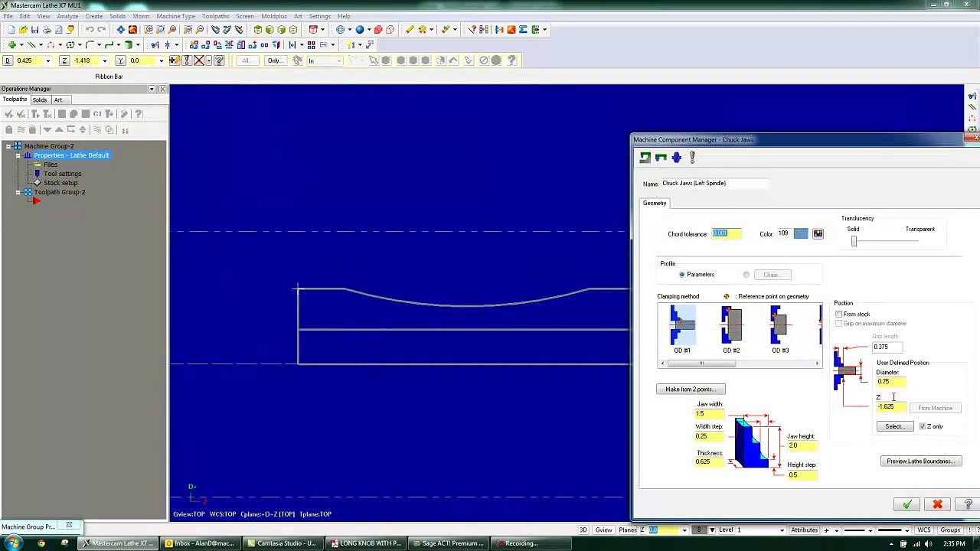Open the File menu
Image resolution: width=980 pixels, height=551 pixels.
7,16
